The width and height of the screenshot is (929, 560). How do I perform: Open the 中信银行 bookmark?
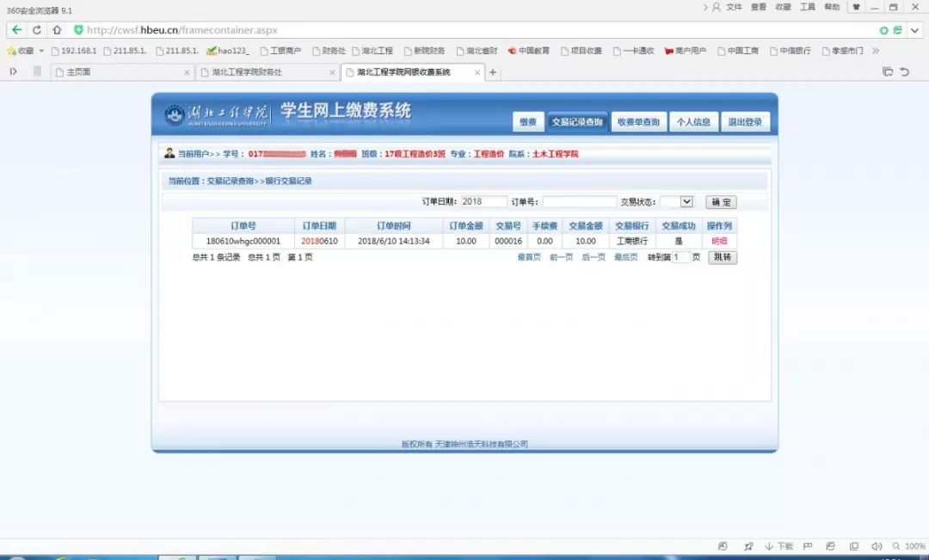[791, 51]
